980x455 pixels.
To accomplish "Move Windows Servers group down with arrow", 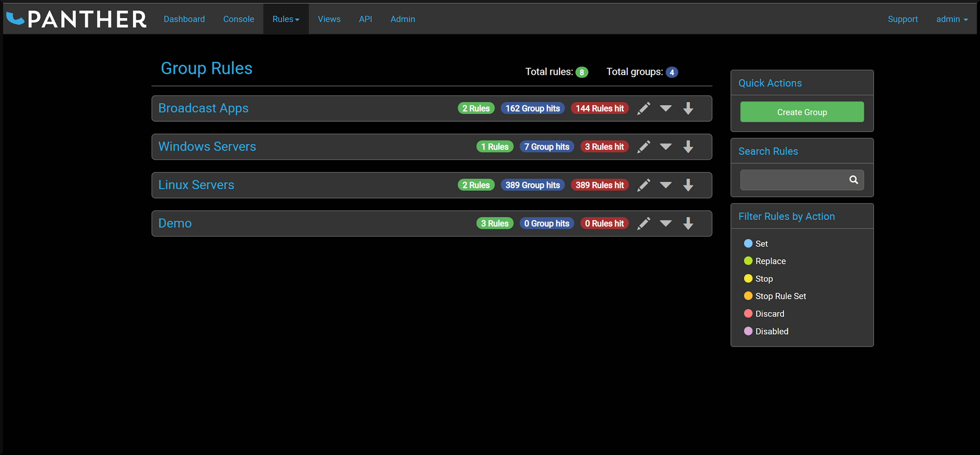I will click(688, 147).
